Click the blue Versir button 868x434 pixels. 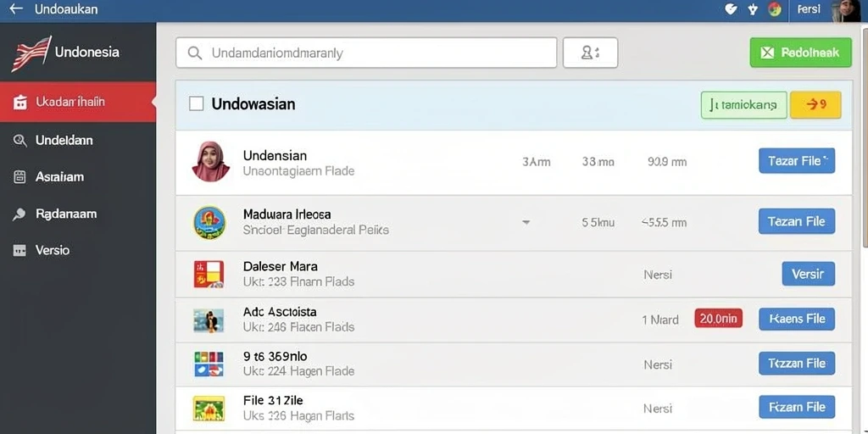click(x=808, y=274)
